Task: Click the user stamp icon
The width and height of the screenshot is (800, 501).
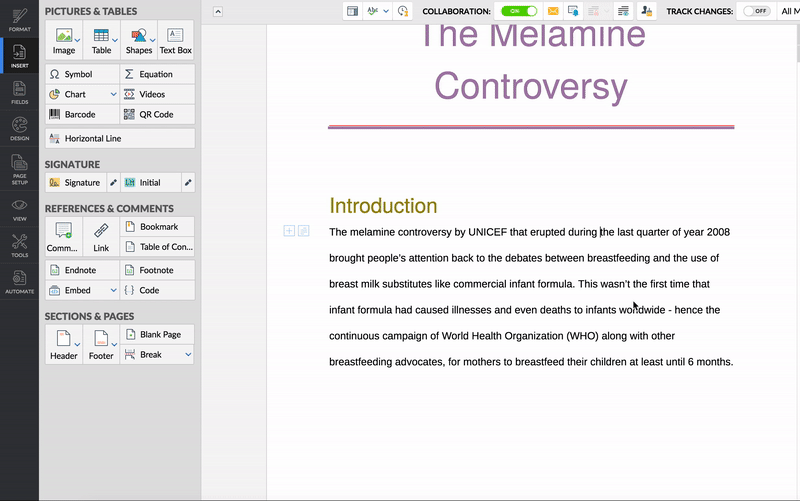Action: (x=646, y=11)
